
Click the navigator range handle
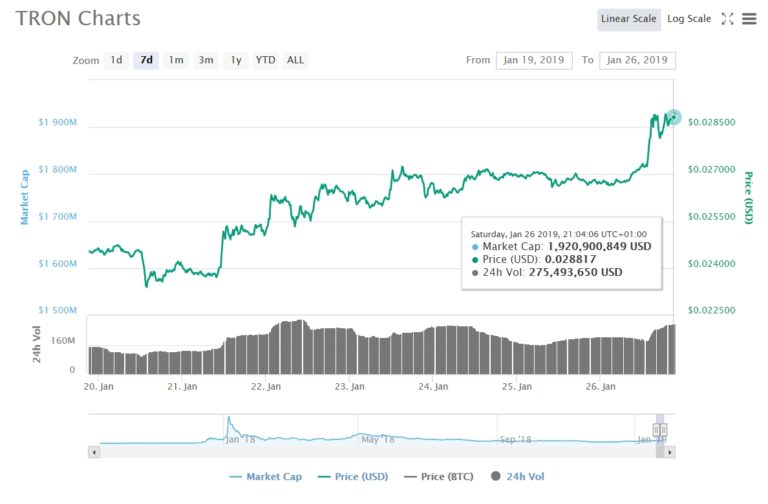(x=660, y=430)
